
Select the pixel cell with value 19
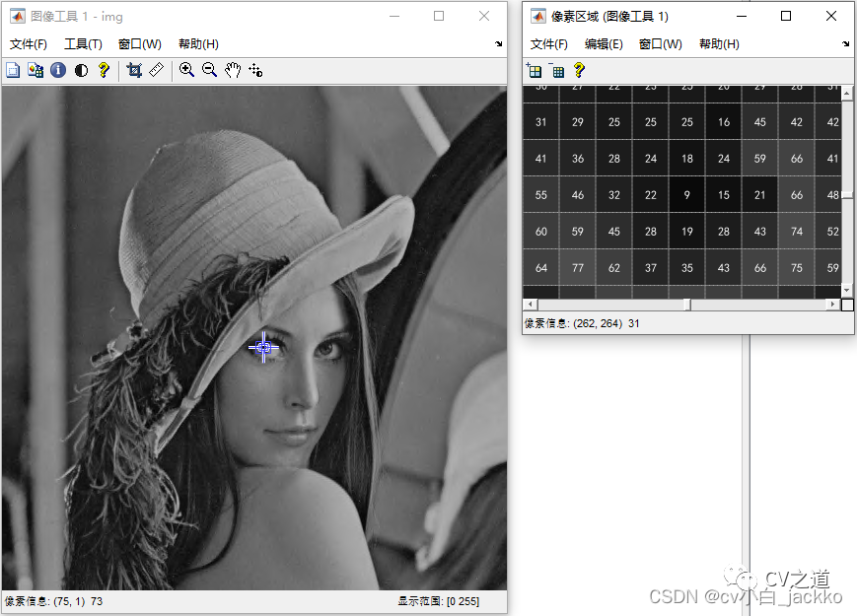point(687,232)
